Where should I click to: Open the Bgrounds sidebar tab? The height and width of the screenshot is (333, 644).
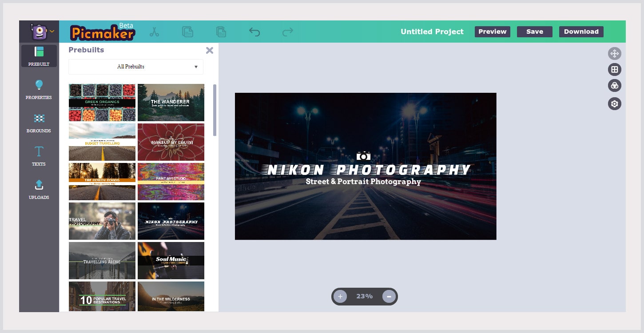click(x=39, y=123)
